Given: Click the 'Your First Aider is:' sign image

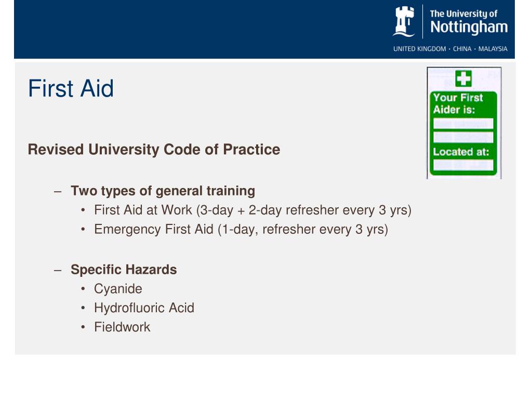Looking at the screenshot, I should click(x=464, y=123).
